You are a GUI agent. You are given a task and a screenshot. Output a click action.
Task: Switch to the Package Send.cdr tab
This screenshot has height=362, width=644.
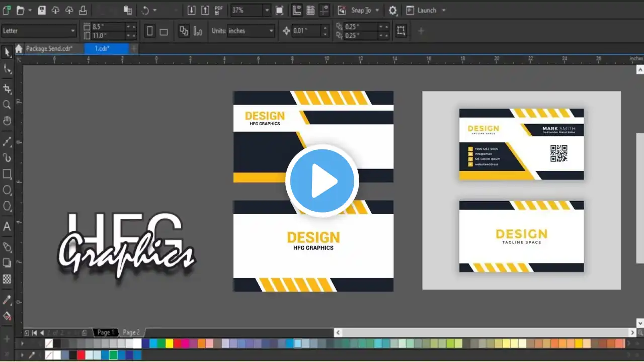49,49
